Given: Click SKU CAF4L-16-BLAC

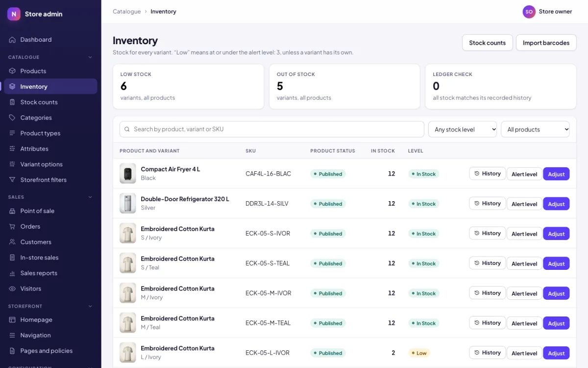Looking at the screenshot, I should (x=268, y=174).
